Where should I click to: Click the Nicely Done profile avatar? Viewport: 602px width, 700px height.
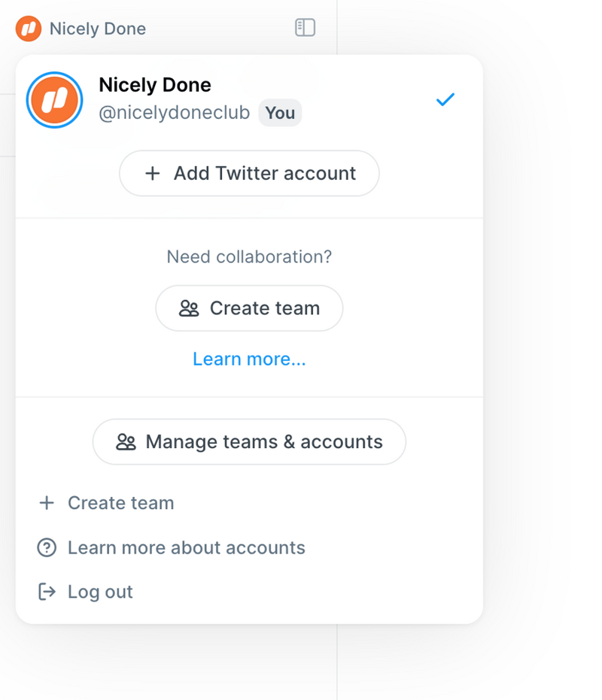(54, 99)
